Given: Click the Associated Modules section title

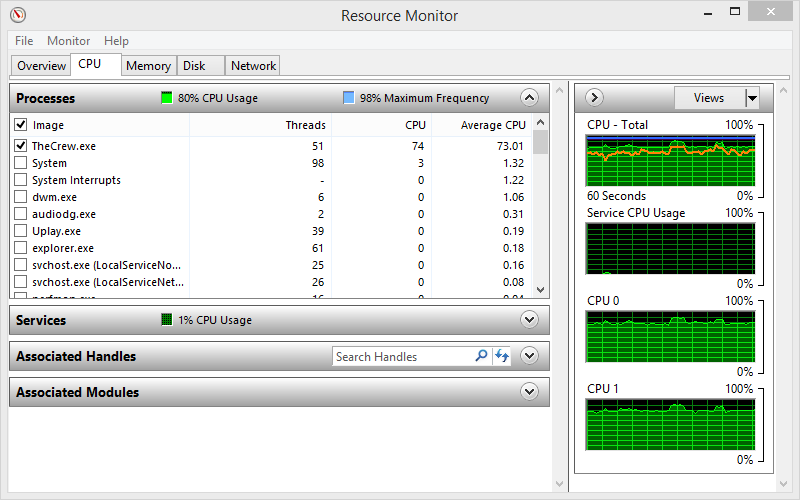Looking at the screenshot, I should (78, 392).
